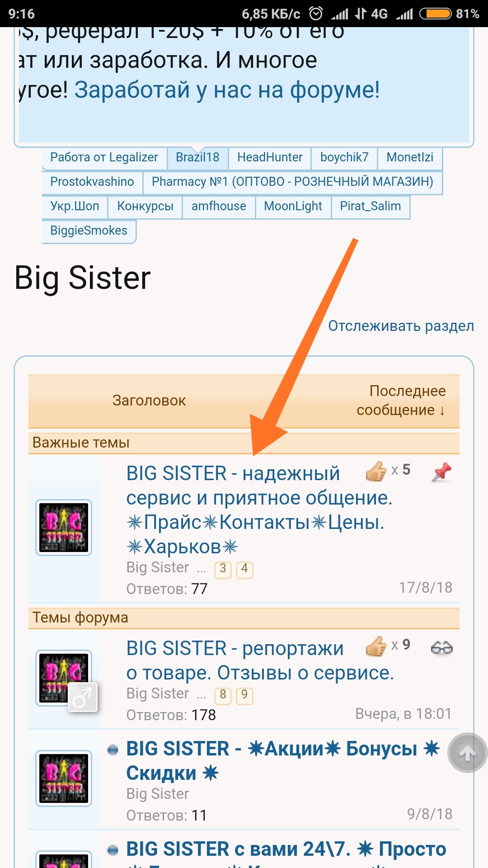Open the Big Sister avatar of the pinned topic
The width and height of the screenshot is (488, 868).
click(x=64, y=528)
